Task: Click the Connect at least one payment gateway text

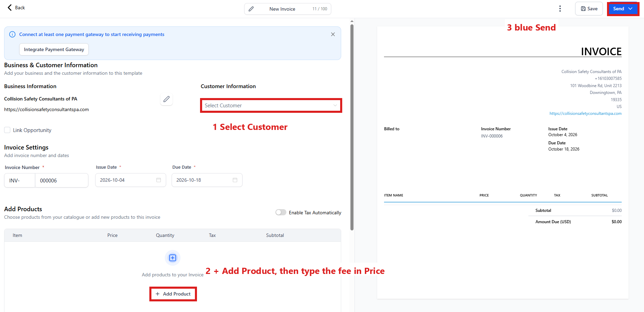Action: 92,34
